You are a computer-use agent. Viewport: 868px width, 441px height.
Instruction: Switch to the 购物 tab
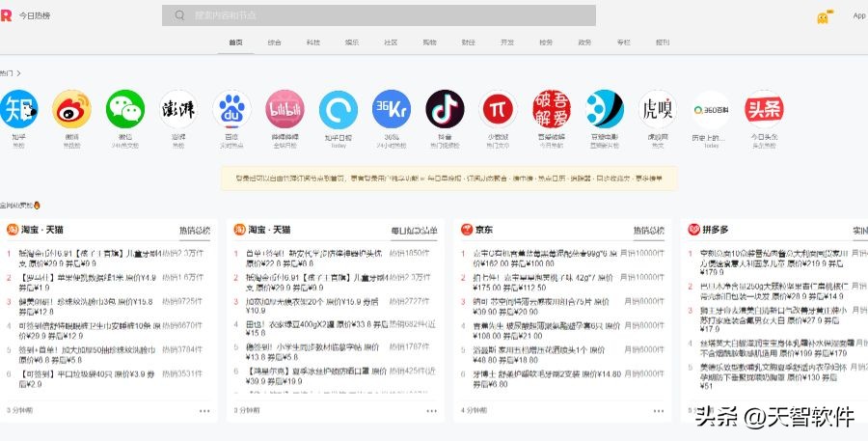pos(429,42)
